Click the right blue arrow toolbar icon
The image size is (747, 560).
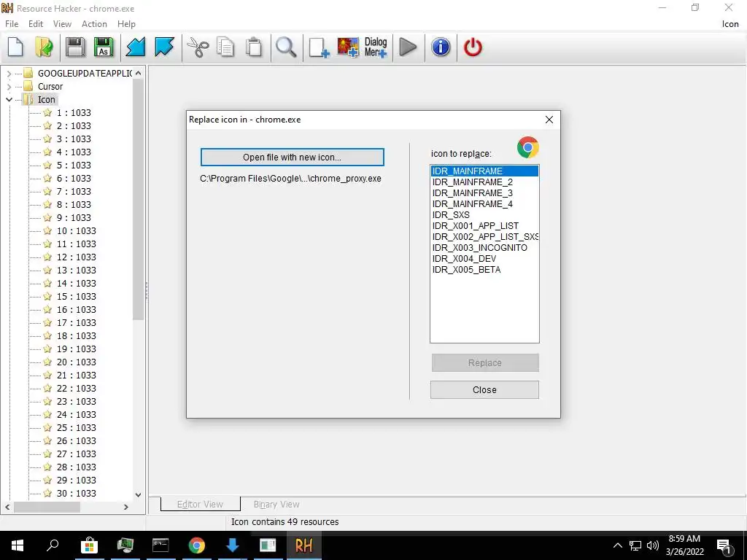coord(164,47)
